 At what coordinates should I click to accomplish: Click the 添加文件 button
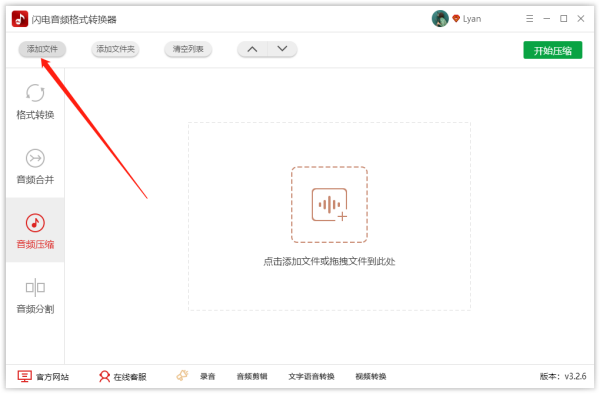[x=42, y=49]
